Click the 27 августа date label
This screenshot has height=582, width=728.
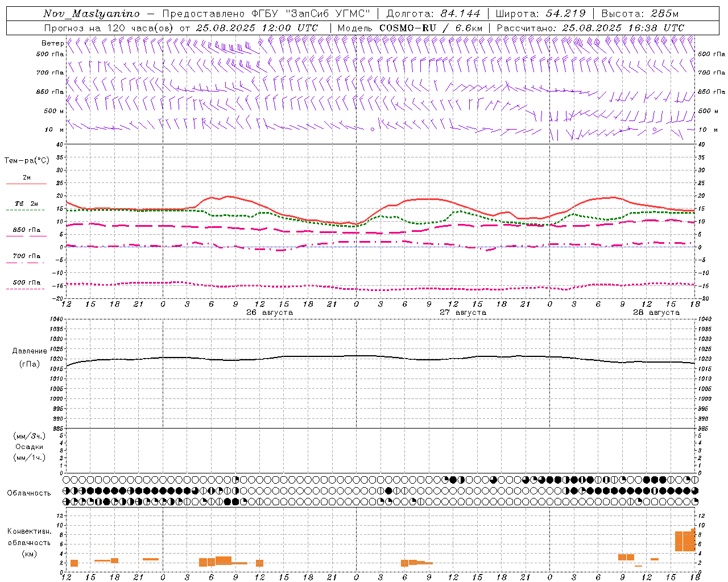(x=463, y=313)
